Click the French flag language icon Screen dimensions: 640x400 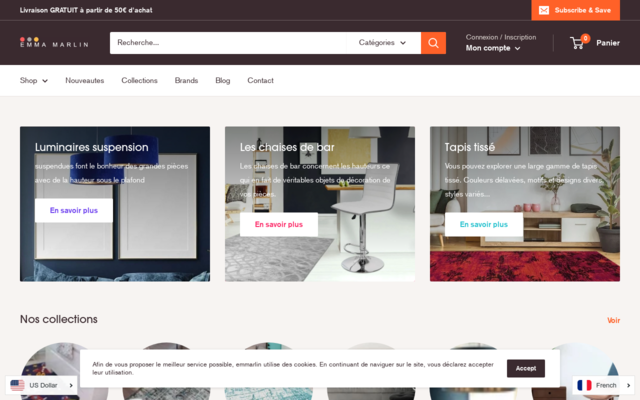tap(584, 385)
